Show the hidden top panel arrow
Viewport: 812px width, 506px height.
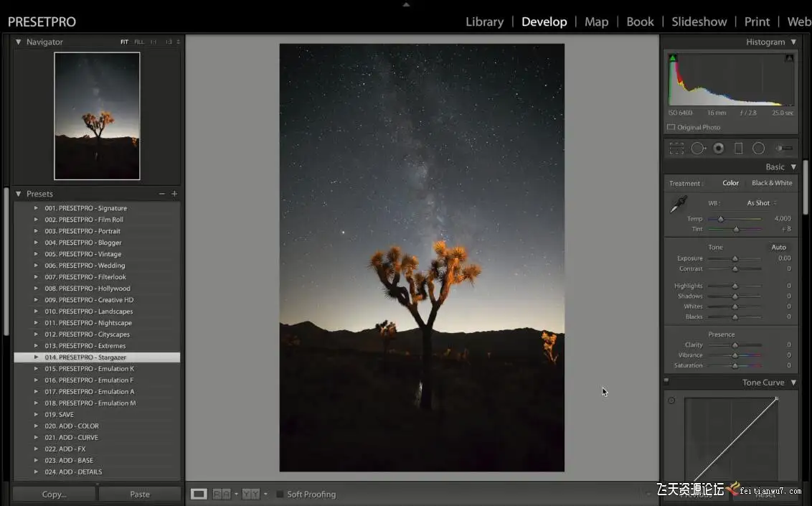tap(406, 4)
